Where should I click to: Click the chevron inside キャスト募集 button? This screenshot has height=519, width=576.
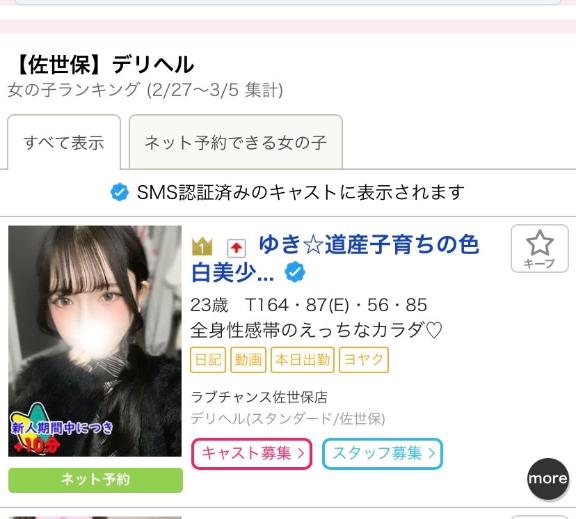[x=301, y=454]
